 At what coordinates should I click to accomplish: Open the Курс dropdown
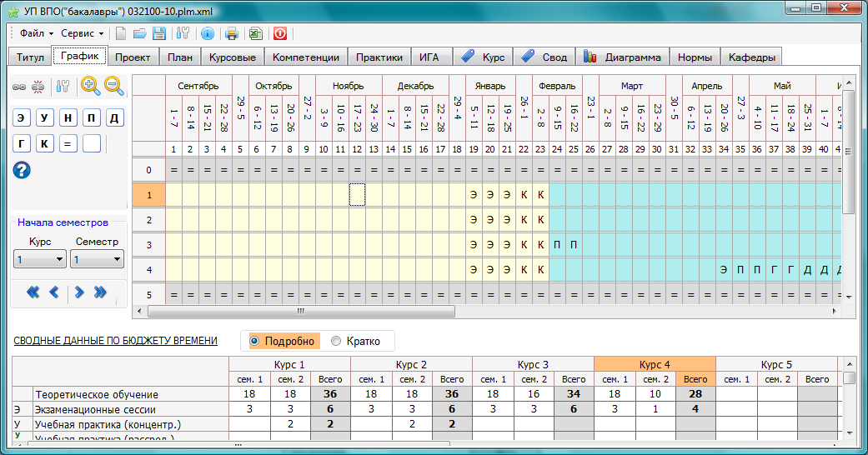40,259
